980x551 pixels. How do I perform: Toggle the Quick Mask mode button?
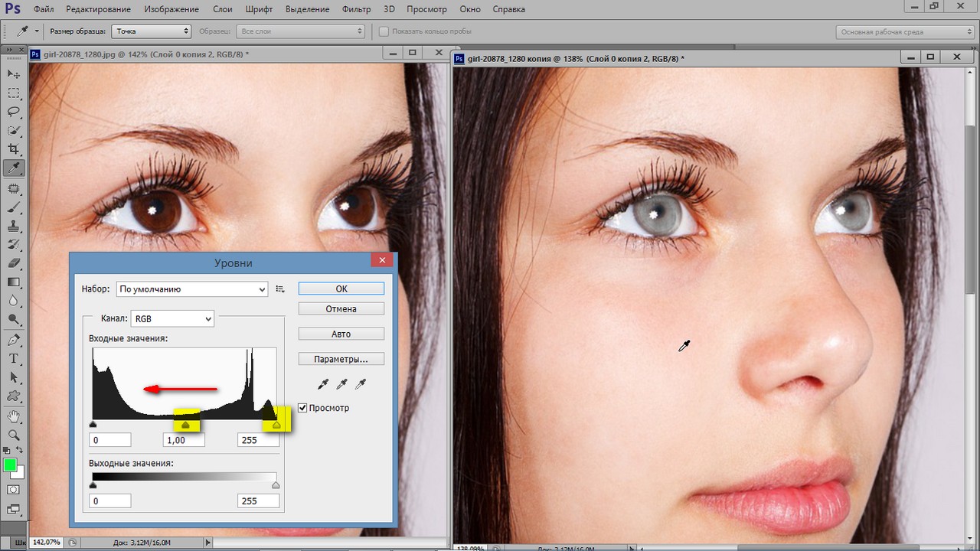[14, 489]
